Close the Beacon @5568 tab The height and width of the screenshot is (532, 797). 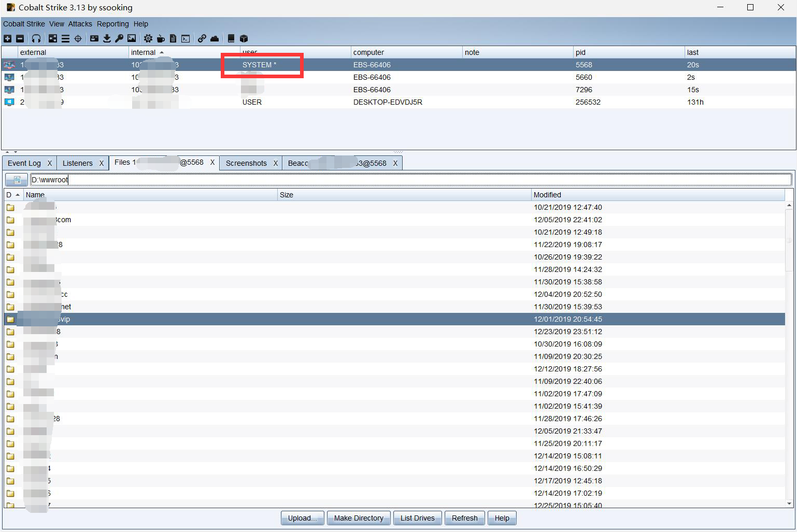coord(395,163)
